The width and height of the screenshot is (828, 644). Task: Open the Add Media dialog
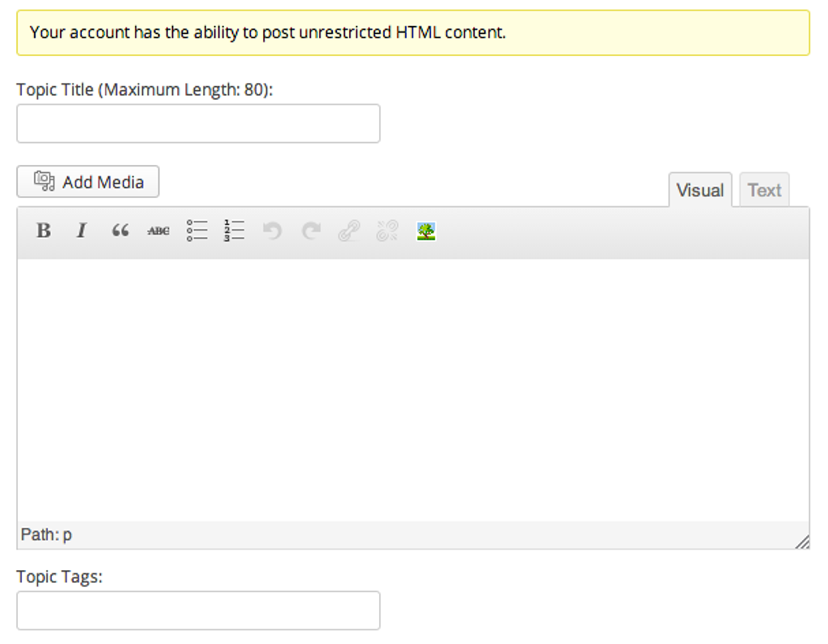point(87,181)
